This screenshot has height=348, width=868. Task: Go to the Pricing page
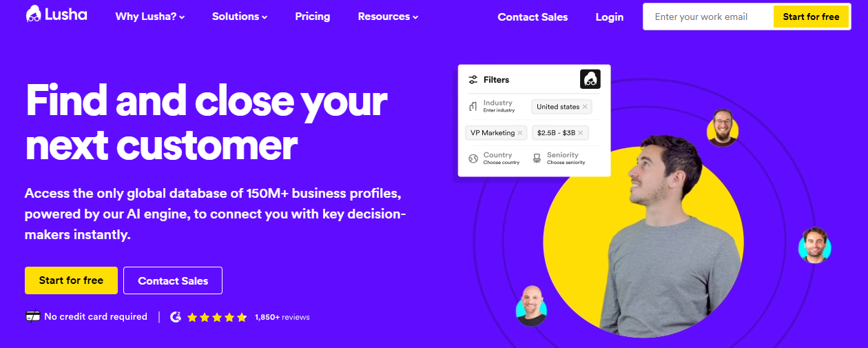tap(313, 17)
